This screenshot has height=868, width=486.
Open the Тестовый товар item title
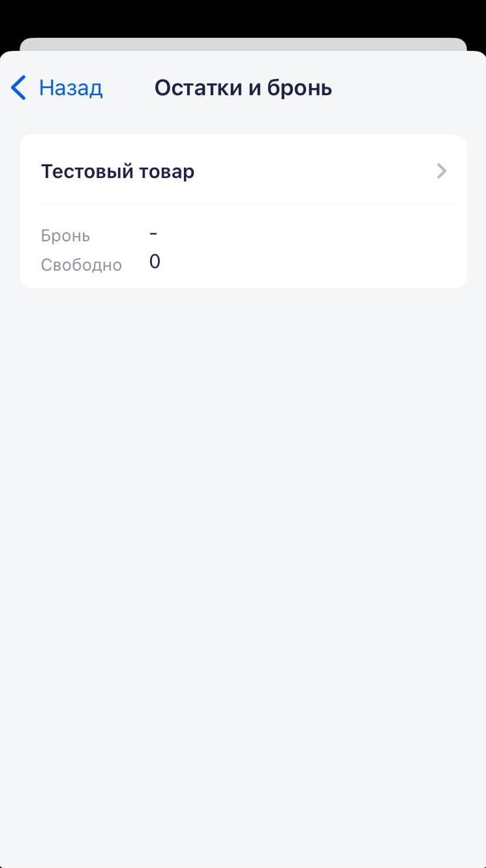[117, 172]
